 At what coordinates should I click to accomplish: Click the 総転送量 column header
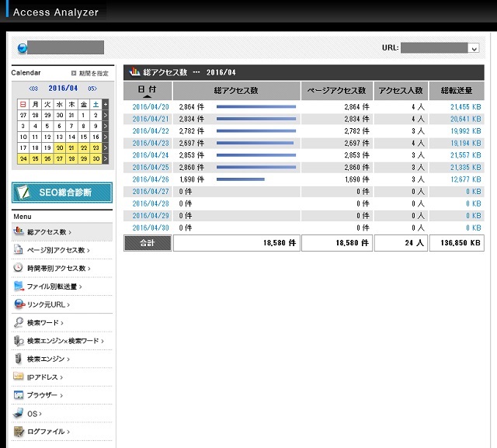[x=457, y=91]
